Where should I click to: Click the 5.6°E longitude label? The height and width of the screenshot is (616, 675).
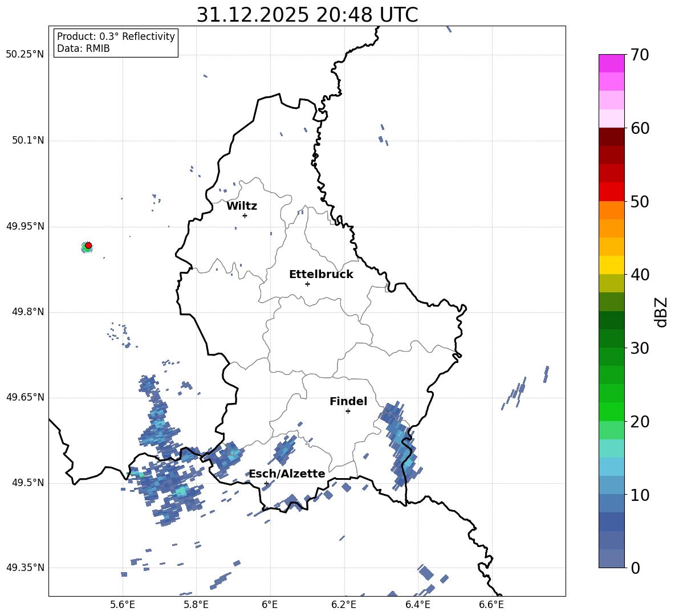coord(123,605)
